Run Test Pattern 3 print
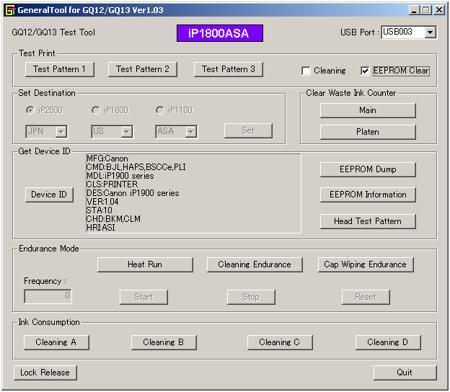The height and width of the screenshot is (392, 450). click(x=228, y=69)
